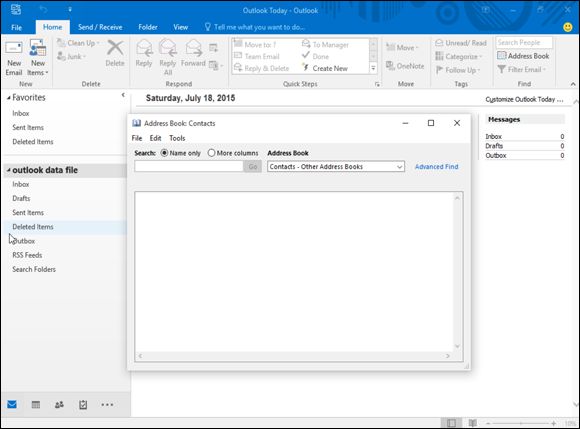Click the New Email icon
This screenshot has width=580, height=429.
14,58
